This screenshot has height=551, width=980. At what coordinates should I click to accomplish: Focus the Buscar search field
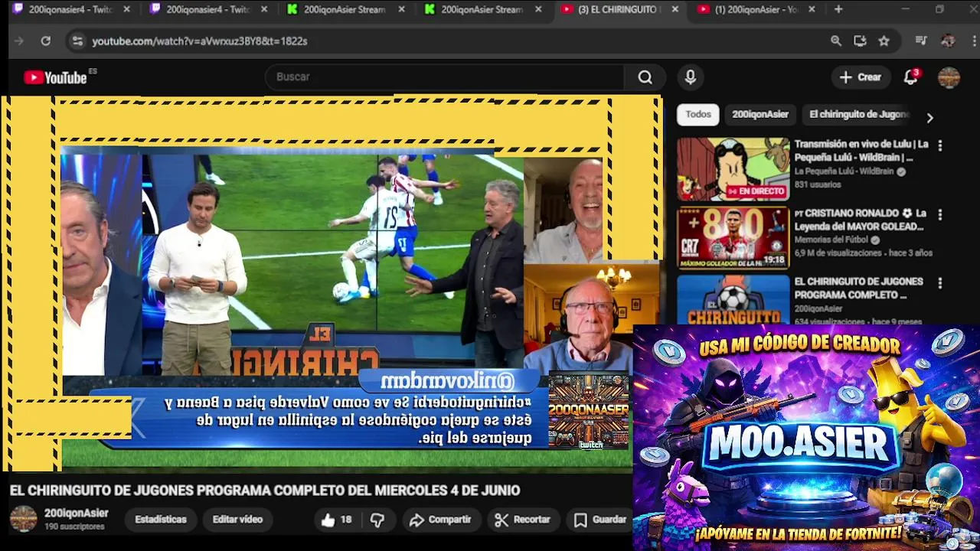(446, 77)
